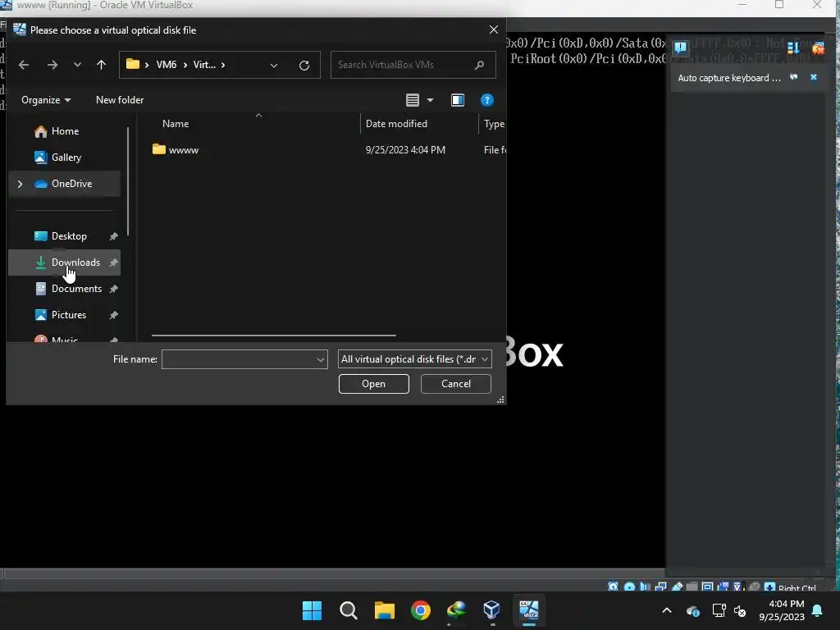
Task: Open the Windows Start menu
Action: point(313,610)
